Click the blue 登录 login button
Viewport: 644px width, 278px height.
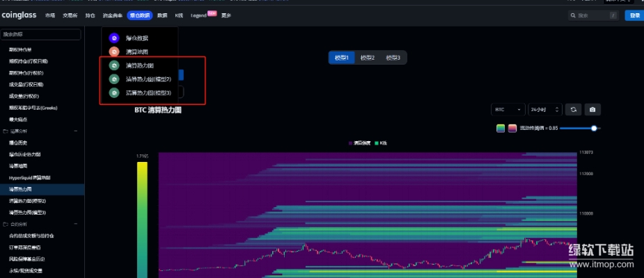[x=634, y=15]
